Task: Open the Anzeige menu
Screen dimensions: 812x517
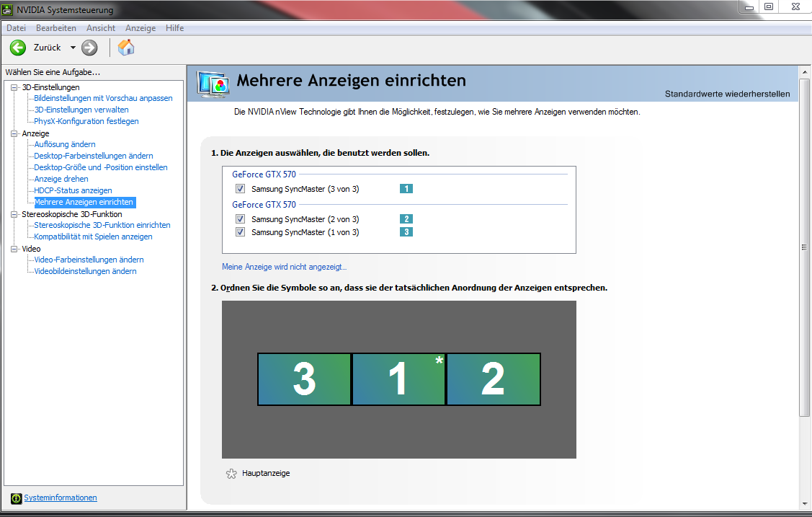Action: (140, 28)
